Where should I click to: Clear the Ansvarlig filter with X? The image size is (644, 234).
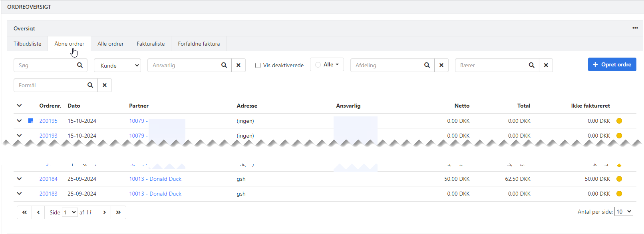click(239, 65)
